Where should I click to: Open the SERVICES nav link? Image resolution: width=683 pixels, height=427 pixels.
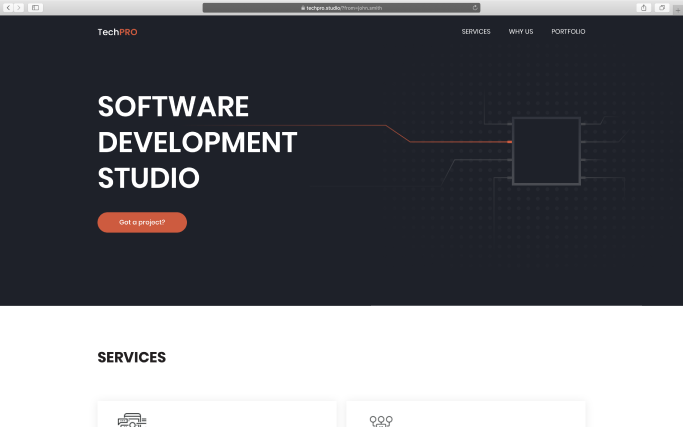pos(476,31)
